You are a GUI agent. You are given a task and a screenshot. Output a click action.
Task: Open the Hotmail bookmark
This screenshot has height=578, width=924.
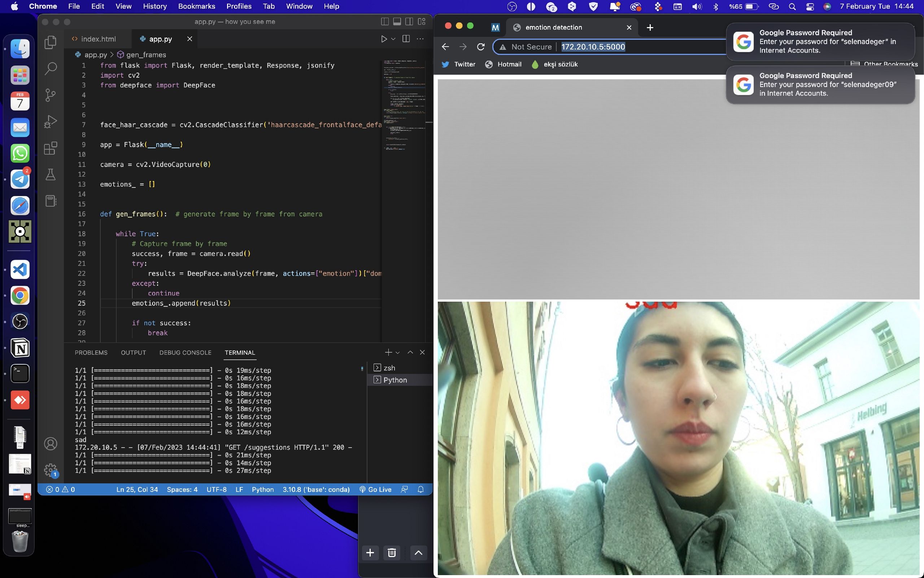pos(503,64)
